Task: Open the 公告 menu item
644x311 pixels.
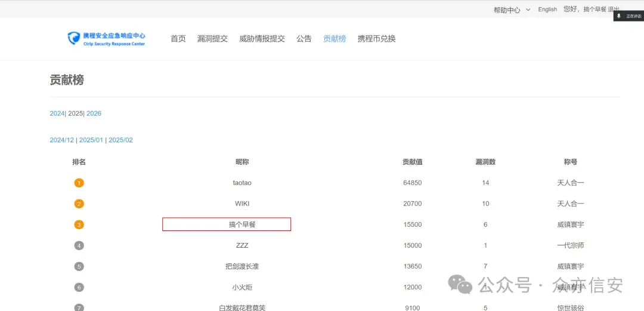Action: tap(304, 39)
